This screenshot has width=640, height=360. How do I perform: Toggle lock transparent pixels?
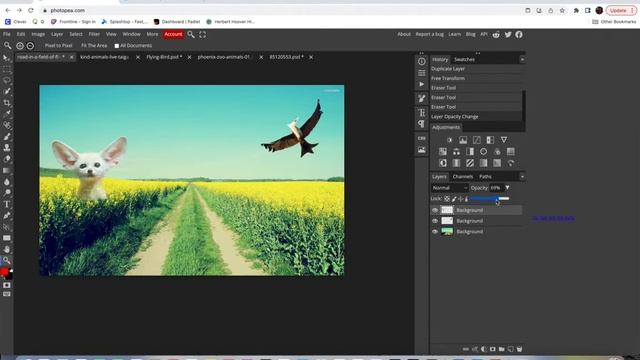click(447, 199)
